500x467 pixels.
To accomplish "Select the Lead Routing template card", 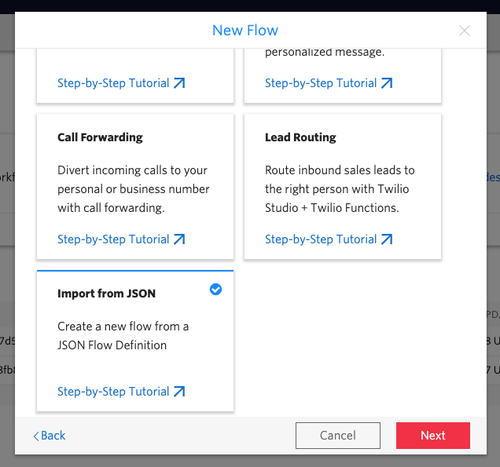I will pyautogui.click(x=343, y=186).
